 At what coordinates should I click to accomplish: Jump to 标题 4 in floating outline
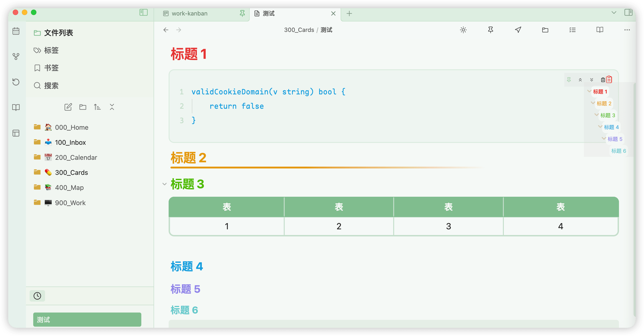(x=611, y=127)
